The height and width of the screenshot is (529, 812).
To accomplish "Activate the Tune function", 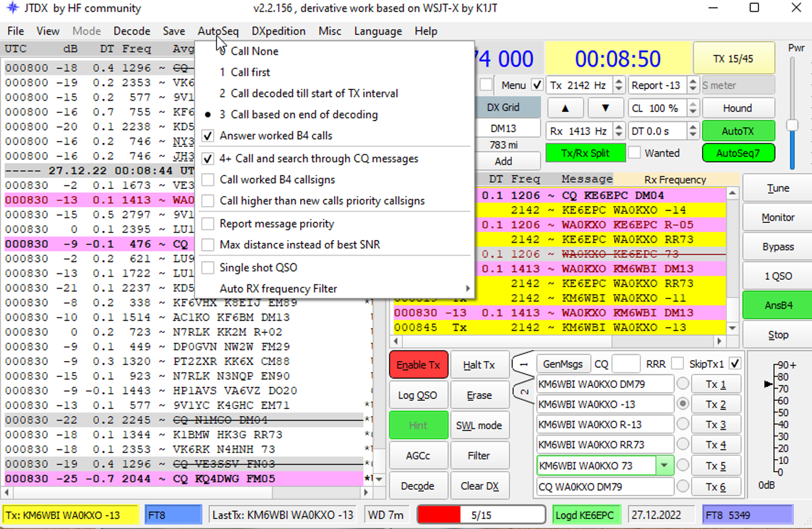I will [x=777, y=188].
